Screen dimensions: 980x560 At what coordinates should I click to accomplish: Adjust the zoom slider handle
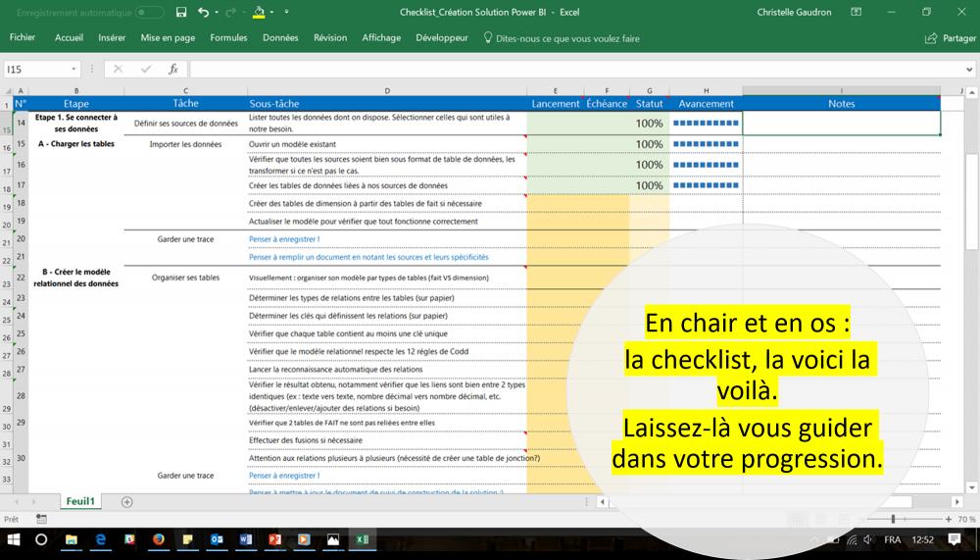pyautogui.click(x=893, y=519)
